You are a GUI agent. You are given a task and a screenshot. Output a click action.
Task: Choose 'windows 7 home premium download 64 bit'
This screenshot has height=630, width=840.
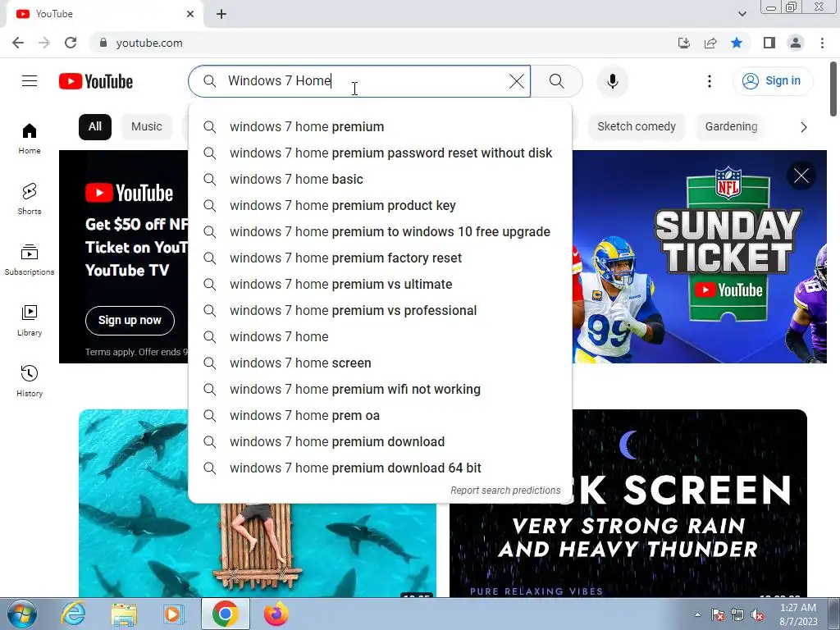click(x=380, y=468)
